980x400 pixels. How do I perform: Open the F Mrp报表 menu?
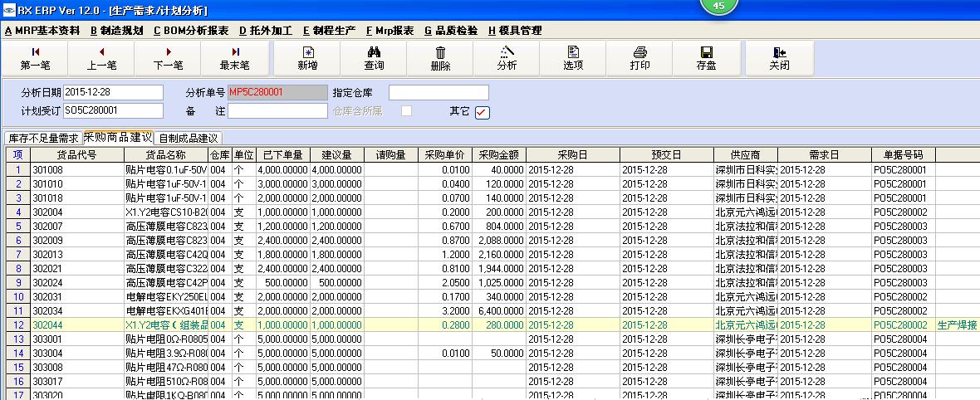pyautogui.click(x=390, y=30)
